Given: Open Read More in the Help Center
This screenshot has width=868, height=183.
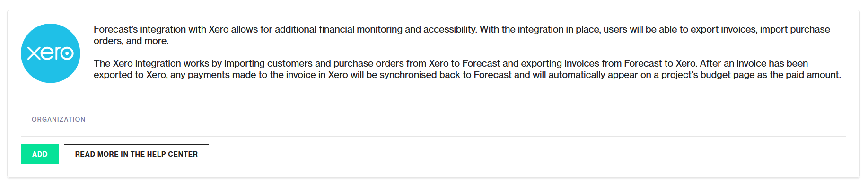Looking at the screenshot, I should click(x=136, y=154).
